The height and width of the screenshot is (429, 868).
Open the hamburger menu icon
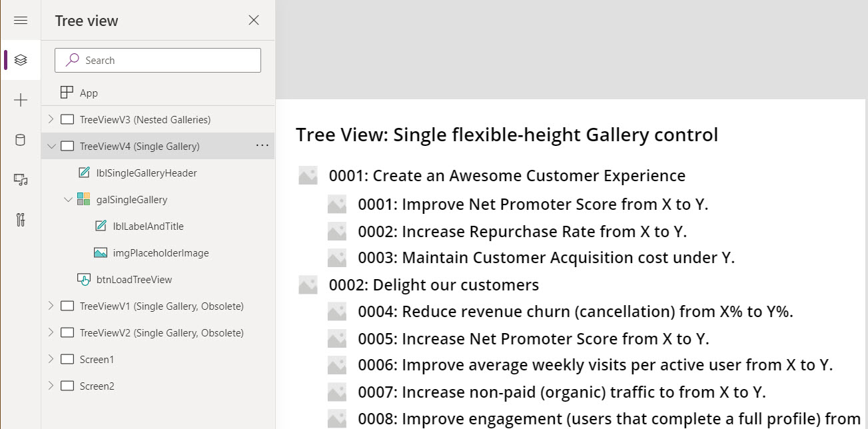21,20
